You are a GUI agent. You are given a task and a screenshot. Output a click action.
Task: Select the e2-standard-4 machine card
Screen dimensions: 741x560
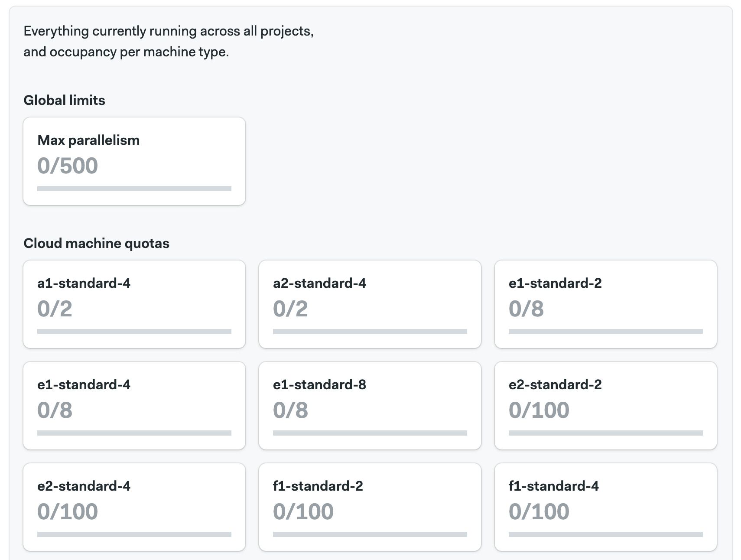[x=134, y=507]
